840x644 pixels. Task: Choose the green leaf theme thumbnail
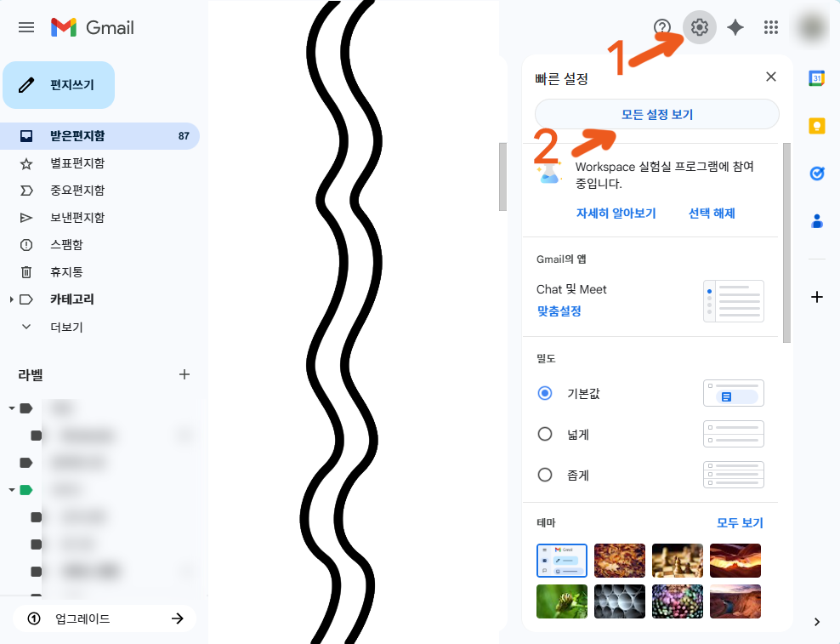tap(561, 601)
